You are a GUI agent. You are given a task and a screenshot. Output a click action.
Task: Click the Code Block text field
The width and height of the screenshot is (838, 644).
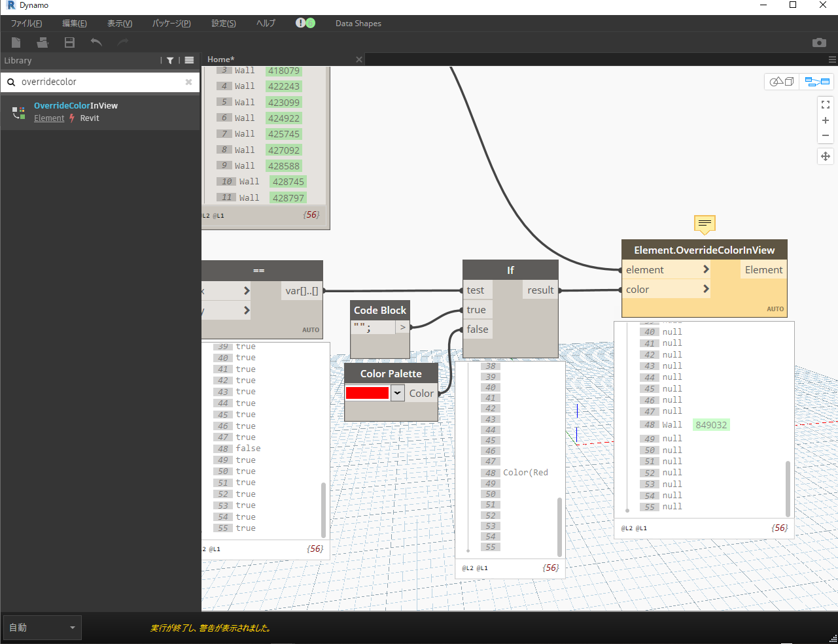pyautogui.click(x=374, y=328)
